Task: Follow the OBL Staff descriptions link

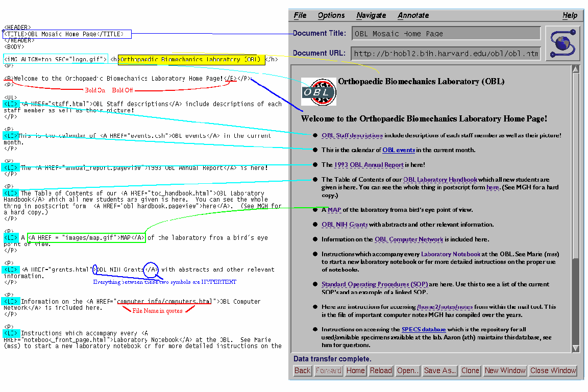Action: click(352, 135)
